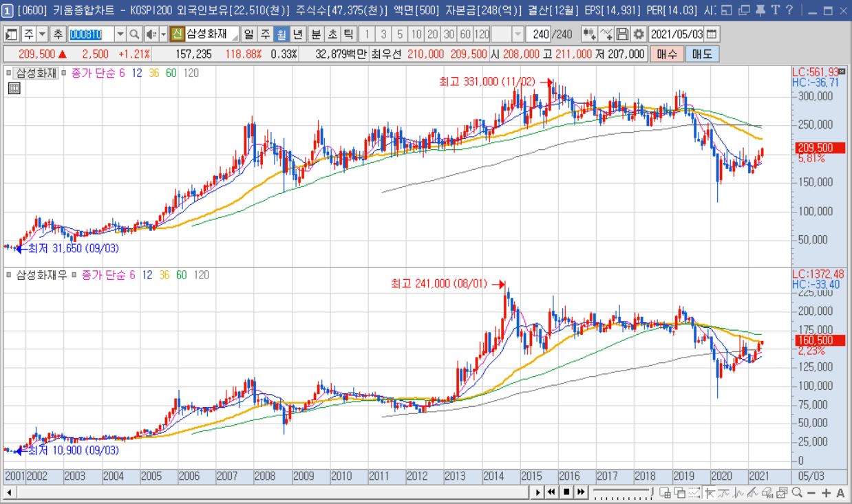Toggle the square marker beside 삼성화재 label
The height and width of the screenshot is (504, 852).
pos(9,73)
